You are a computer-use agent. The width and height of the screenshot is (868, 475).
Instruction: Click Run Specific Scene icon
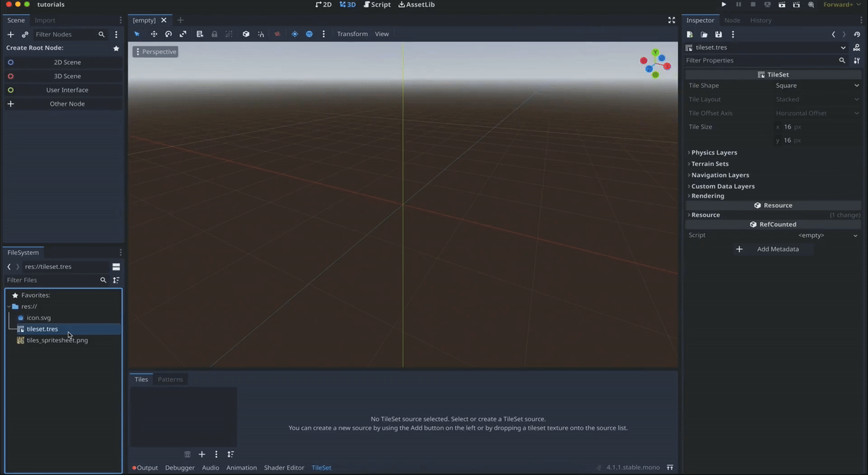[x=796, y=5]
